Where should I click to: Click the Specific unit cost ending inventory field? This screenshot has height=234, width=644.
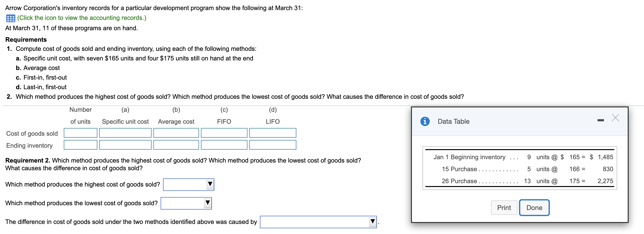point(125,145)
